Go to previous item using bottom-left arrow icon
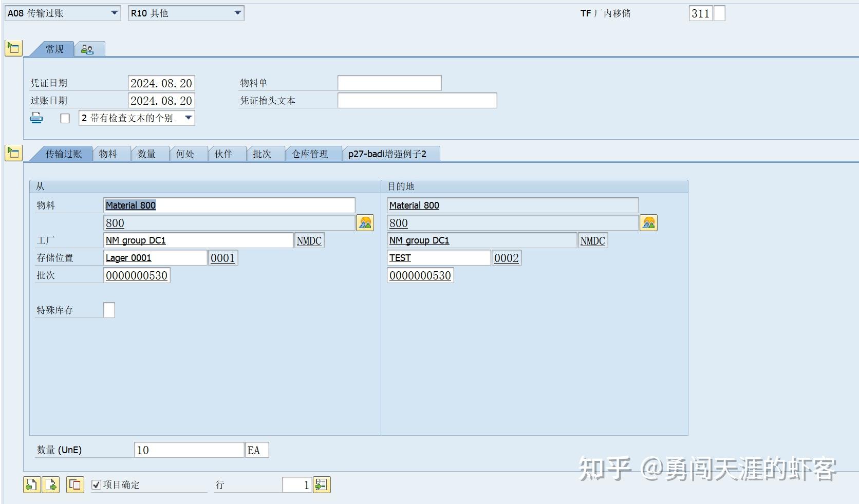Viewport: 859px width, 504px height. pos(31,484)
